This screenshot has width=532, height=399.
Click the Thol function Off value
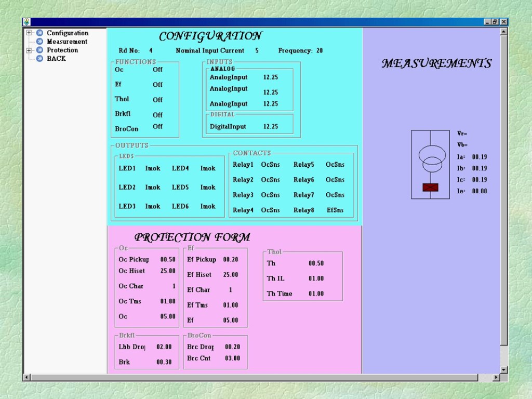coord(157,100)
